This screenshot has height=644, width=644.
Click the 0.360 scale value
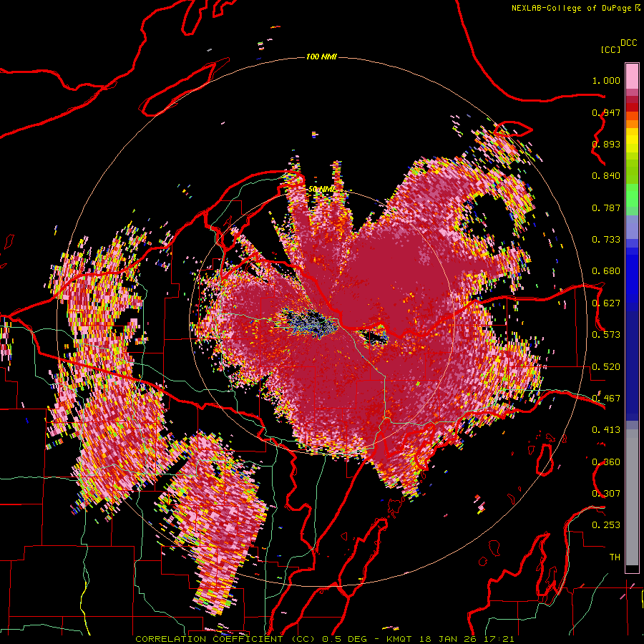point(606,462)
